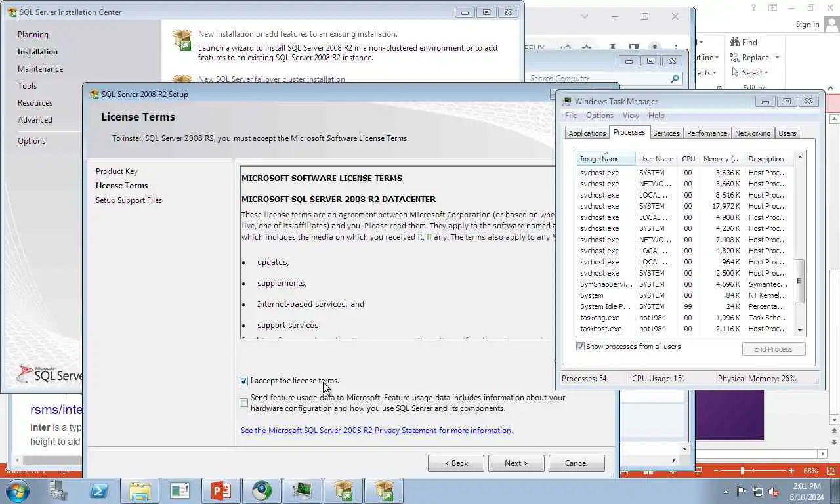This screenshot has width=840, height=504.
Task: Click Next in SQL Server Setup
Action: click(x=516, y=463)
